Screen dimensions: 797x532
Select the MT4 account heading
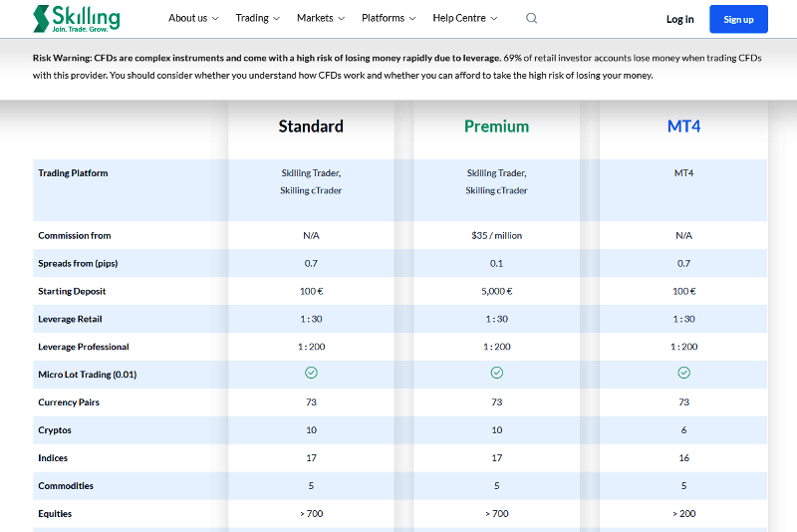pos(683,126)
